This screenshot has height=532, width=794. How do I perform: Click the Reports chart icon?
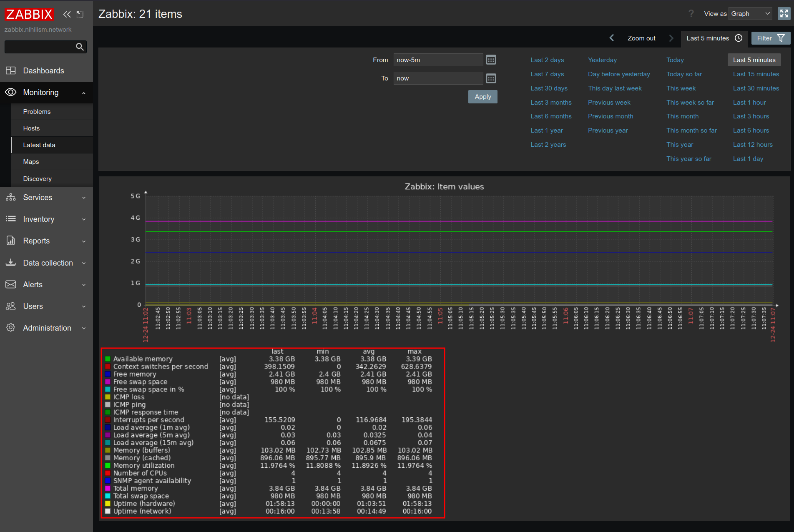(11, 241)
